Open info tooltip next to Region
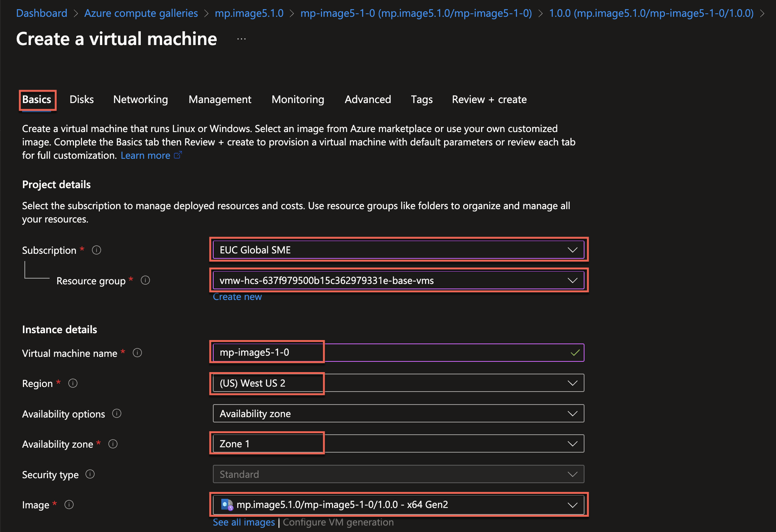Screen dimensions: 776x532 click(x=73, y=383)
